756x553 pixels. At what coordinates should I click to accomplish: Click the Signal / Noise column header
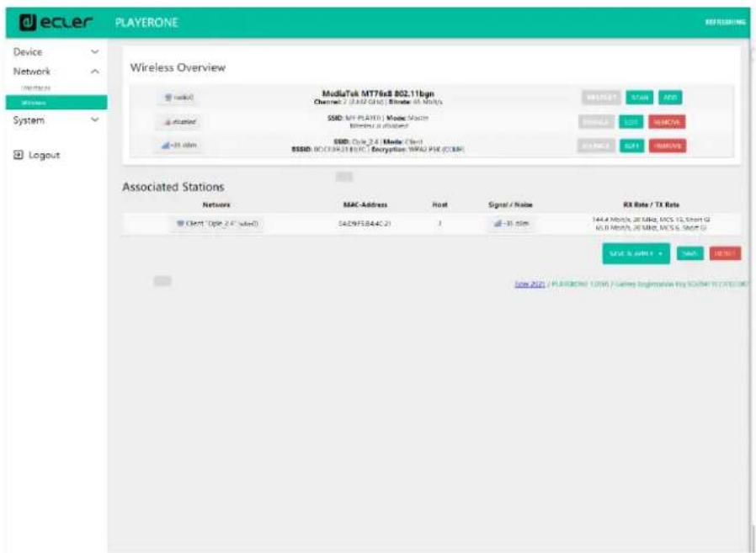[510, 205]
